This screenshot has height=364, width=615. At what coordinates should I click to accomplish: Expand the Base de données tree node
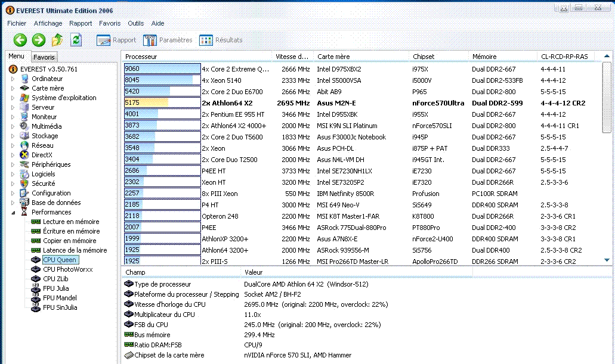click(13, 203)
